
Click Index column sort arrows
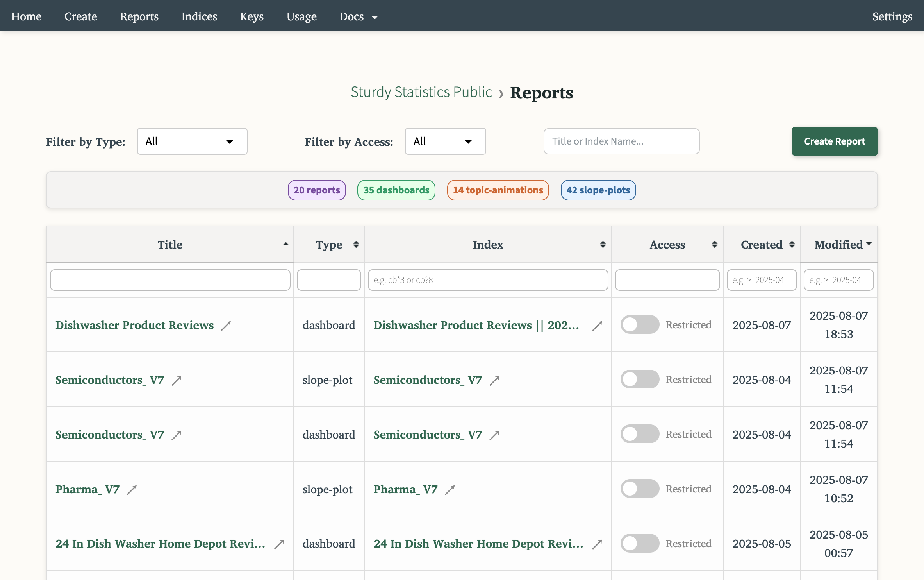pos(603,245)
